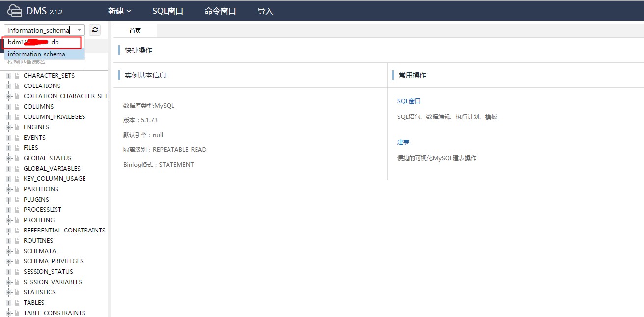Click the refresh icon beside database selector

[95, 30]
